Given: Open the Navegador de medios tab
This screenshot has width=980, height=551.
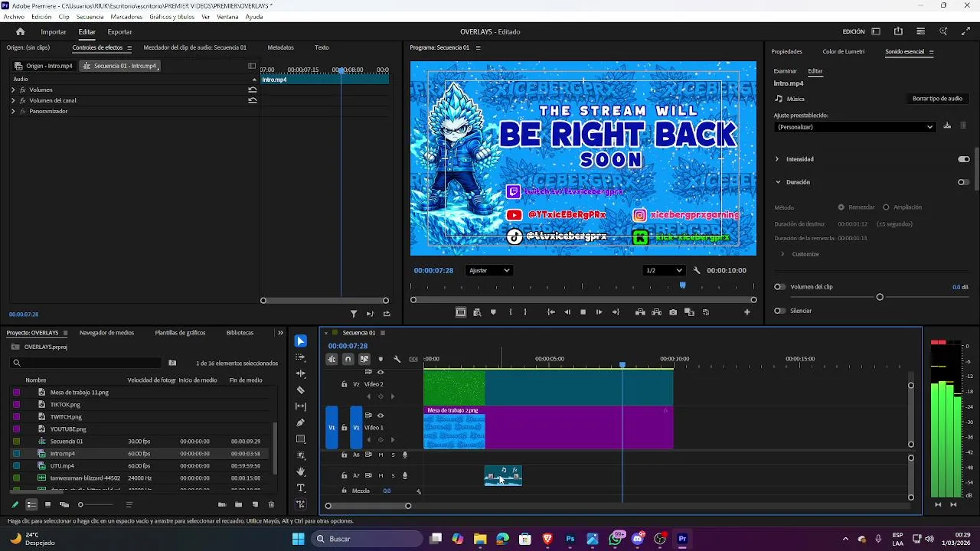Looking at the screenshot, I should [106, 333].
